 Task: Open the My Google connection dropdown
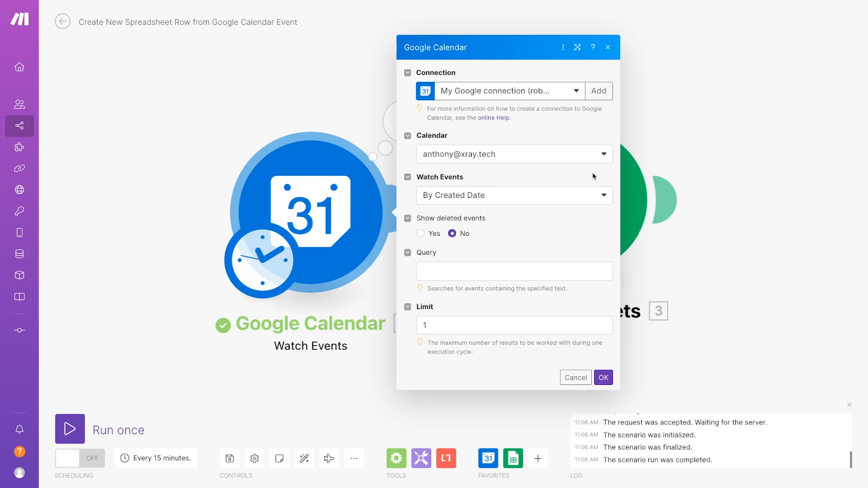coord(501,91)
